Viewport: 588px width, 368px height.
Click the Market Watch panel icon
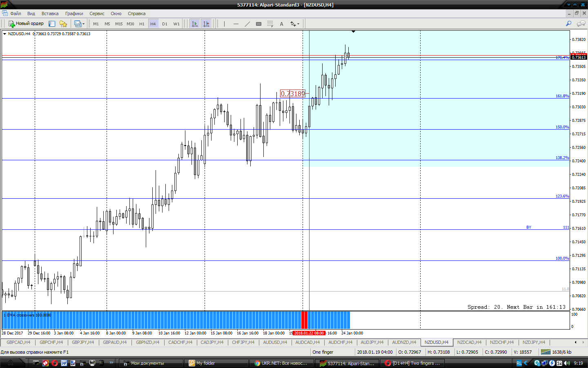tap(52, 24)
